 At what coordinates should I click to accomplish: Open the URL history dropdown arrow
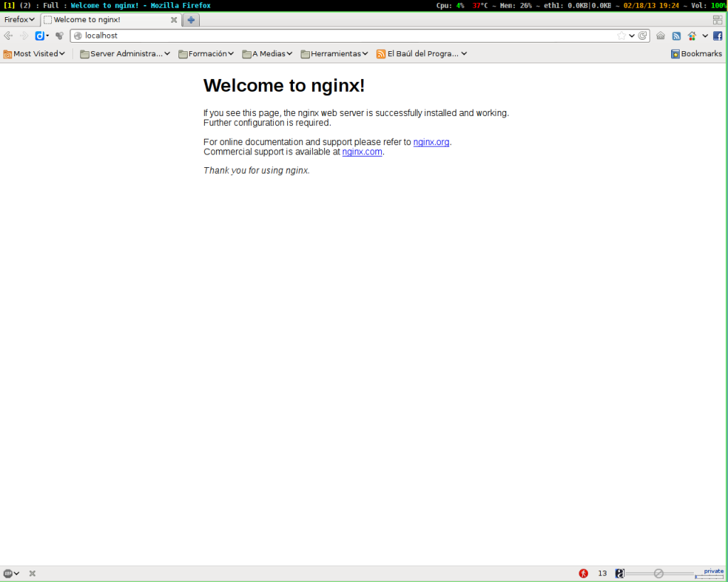pyautogui.click(x=632, y=36)
